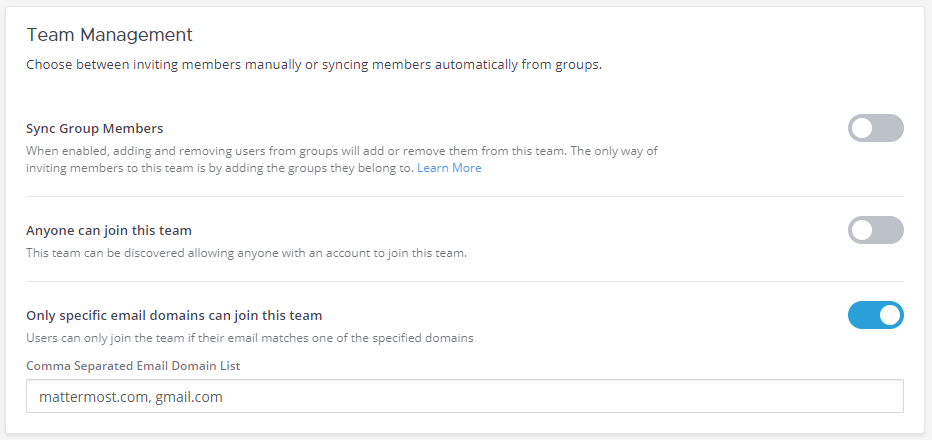This screenshot has height=440, width=932.
Task: Click the gray knob of Sync Group toggle
Action: [x=862, y=128]
